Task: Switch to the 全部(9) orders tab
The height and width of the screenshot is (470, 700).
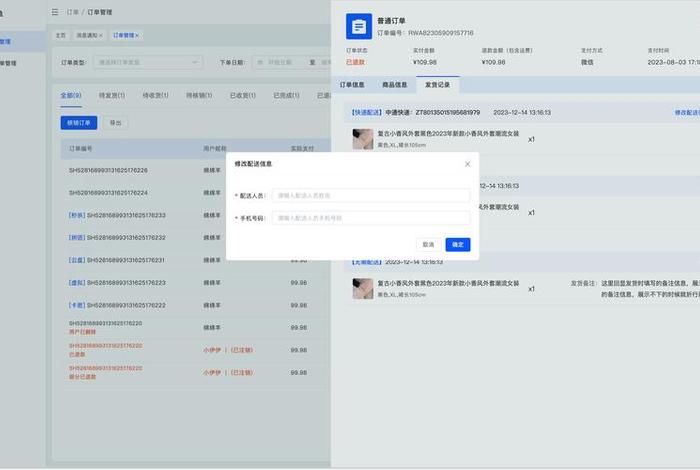Action: (71, 96)
